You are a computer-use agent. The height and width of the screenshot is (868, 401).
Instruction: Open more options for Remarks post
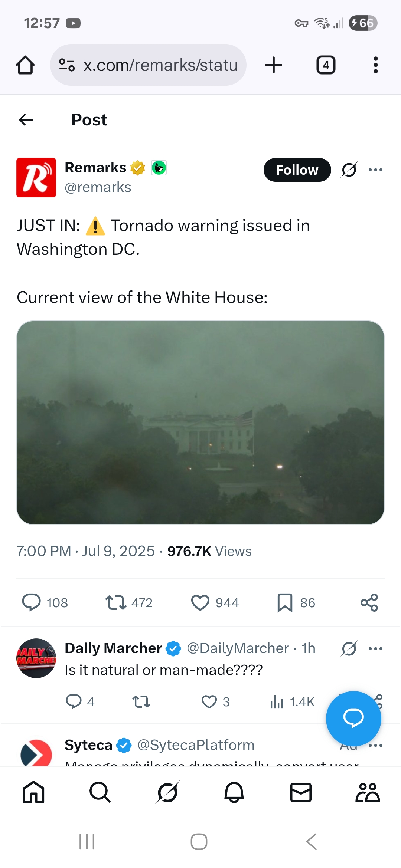pos(375,170)
